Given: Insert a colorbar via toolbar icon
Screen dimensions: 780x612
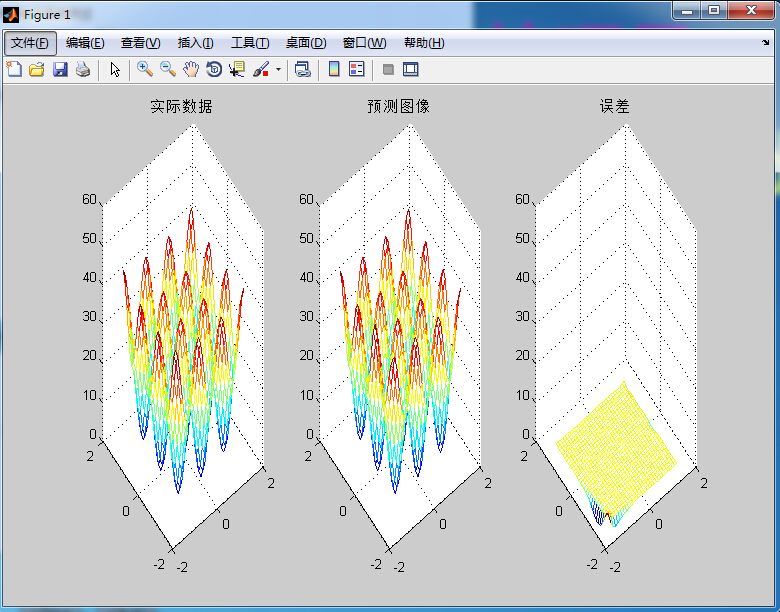Looking at the screenshot, I should point(334,69).
